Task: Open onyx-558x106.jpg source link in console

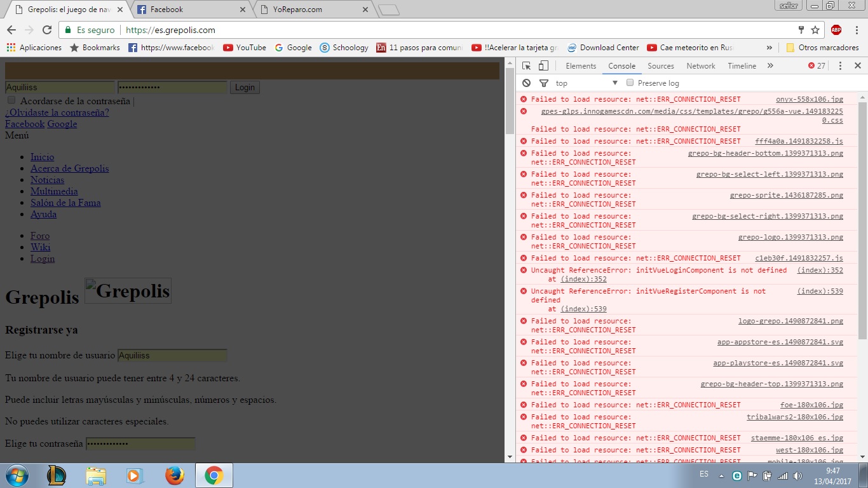Action: (810, 99)
